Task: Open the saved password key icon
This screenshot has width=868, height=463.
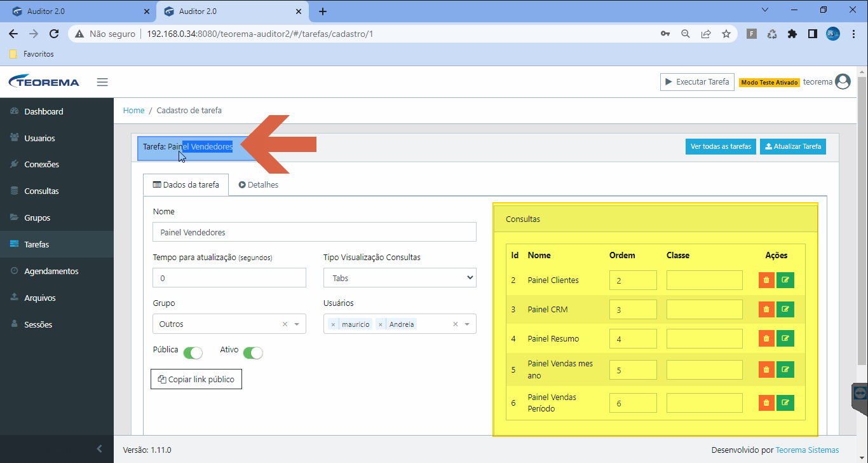Action: point(665,34)
